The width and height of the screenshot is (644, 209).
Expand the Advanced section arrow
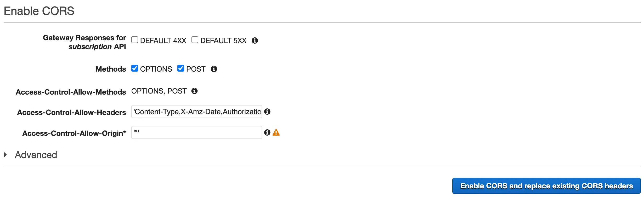[5, 155]
